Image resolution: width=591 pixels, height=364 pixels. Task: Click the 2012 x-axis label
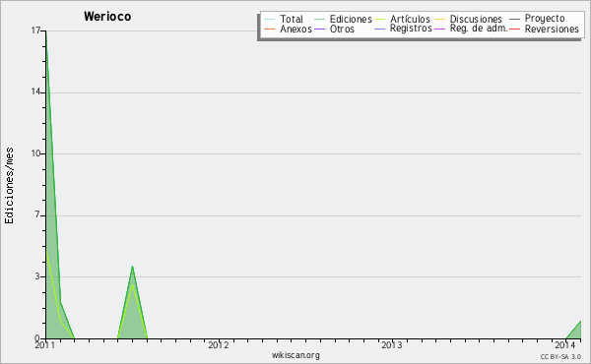coord(219,344)
